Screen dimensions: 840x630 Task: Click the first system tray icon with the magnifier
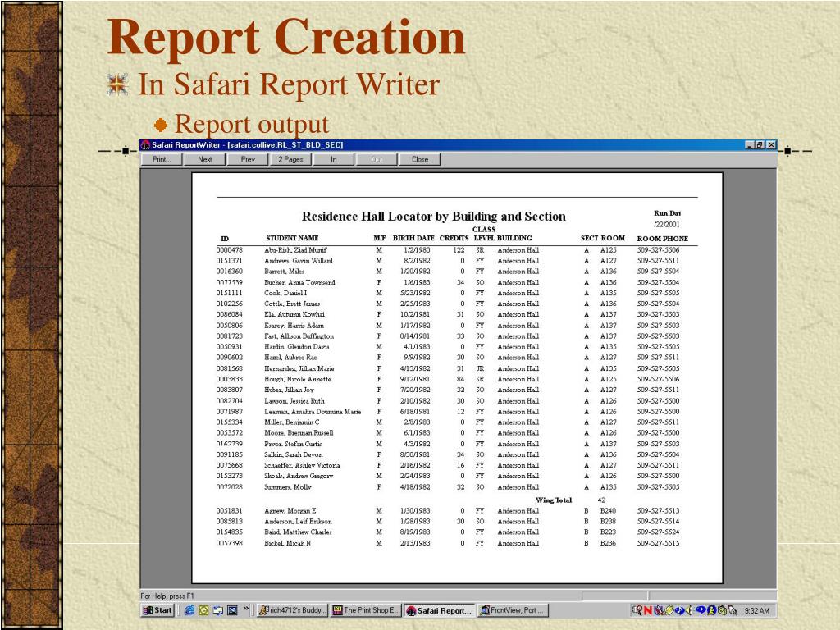(637, 610)
